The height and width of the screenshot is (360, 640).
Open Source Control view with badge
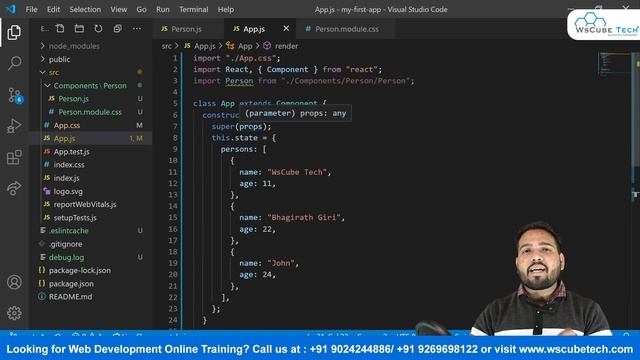coord(15,95)
